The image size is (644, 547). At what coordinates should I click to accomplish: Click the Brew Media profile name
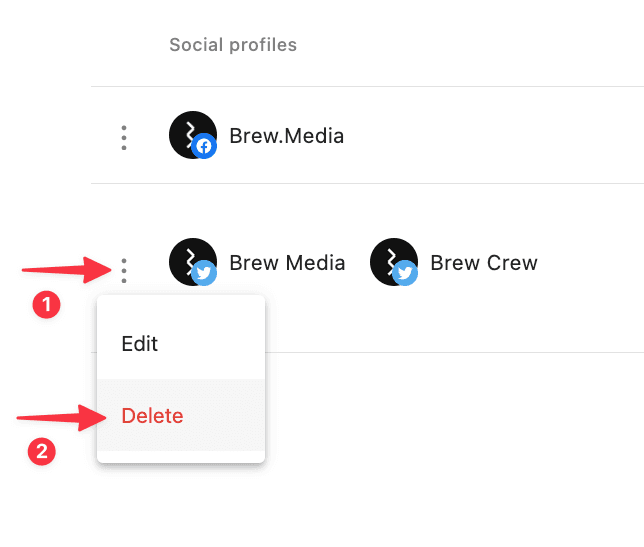287,264
